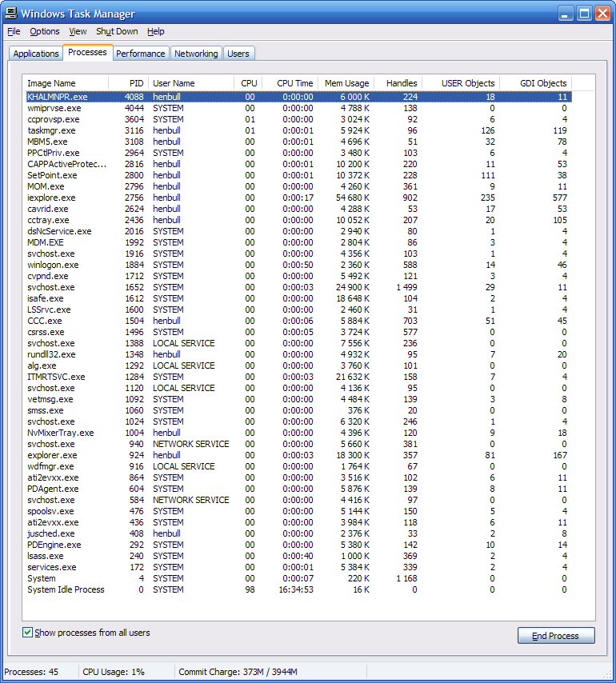Select the MOM.exe process
This screenshot has width=616, height=683.
pos(298,186)
